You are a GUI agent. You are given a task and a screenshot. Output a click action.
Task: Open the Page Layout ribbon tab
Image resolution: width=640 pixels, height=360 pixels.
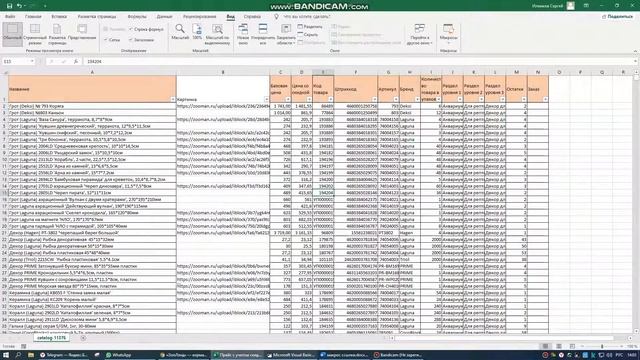(x=97, y=17)
